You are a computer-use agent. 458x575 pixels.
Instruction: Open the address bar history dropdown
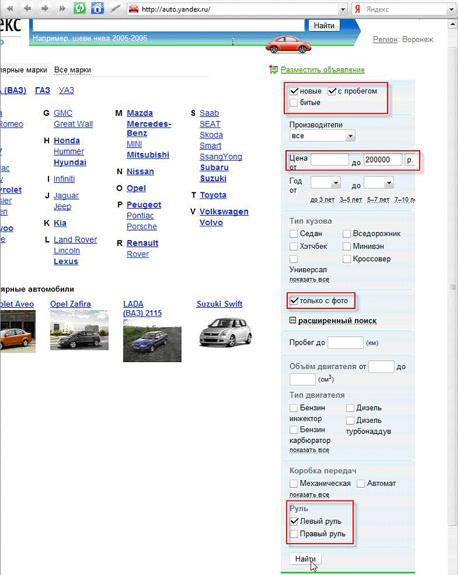click(343, 10)
